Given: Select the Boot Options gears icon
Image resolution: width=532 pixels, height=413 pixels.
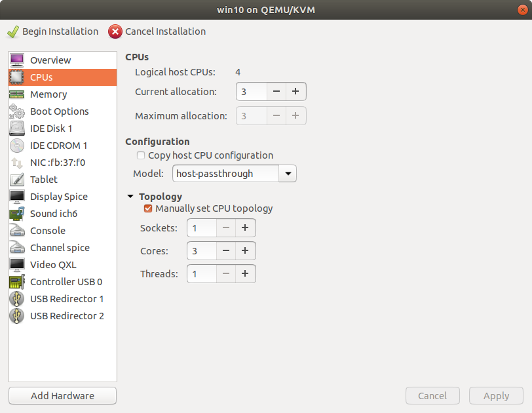Looking at the screenshot, I should [17, 111].
